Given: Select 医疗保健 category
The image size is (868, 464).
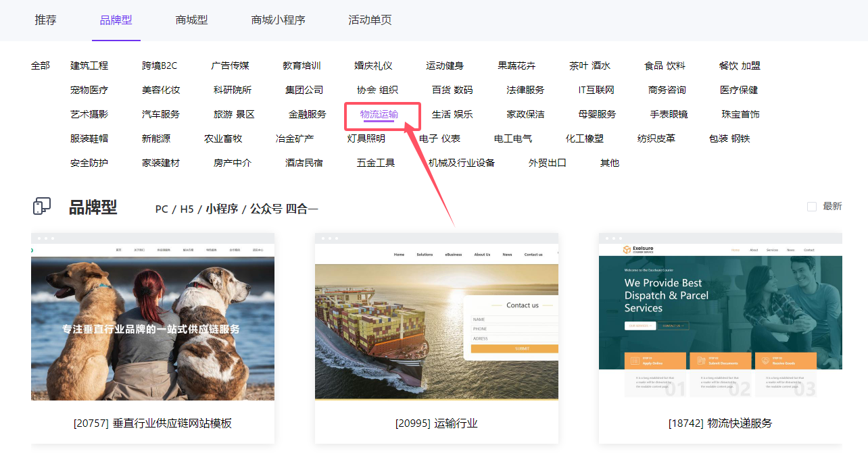Looking at the screenshot, I should (739, 90).
